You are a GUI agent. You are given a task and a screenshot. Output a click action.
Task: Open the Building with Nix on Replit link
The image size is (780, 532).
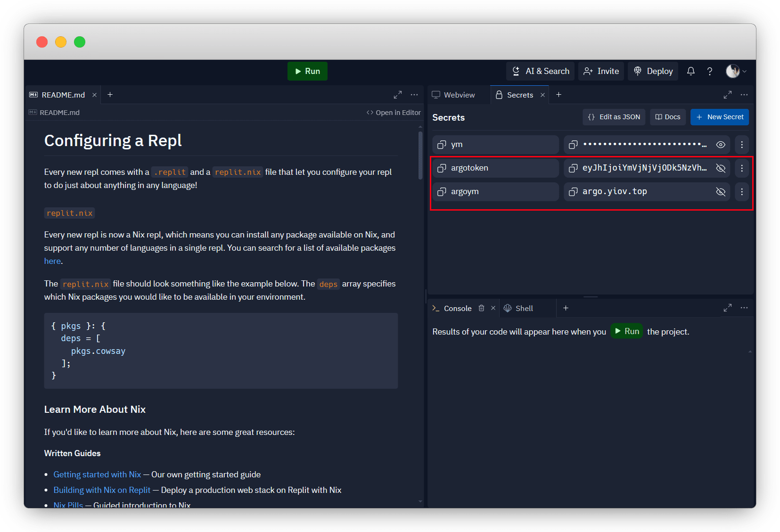coord(102,490)
